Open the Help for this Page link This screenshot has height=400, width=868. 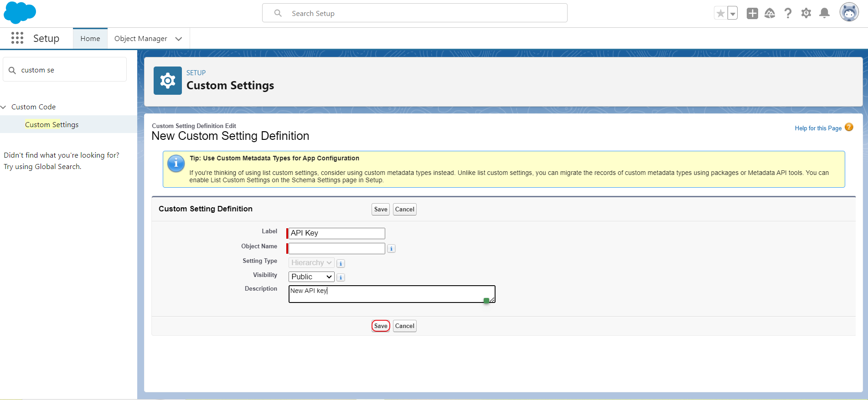click(818, 128)
